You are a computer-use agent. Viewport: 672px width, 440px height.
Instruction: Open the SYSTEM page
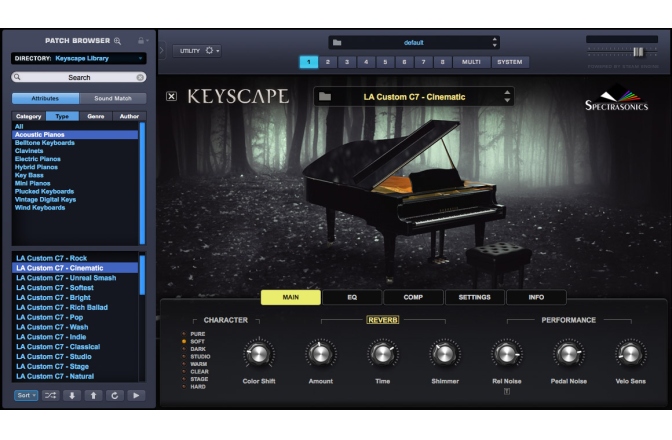pos(510,62)
